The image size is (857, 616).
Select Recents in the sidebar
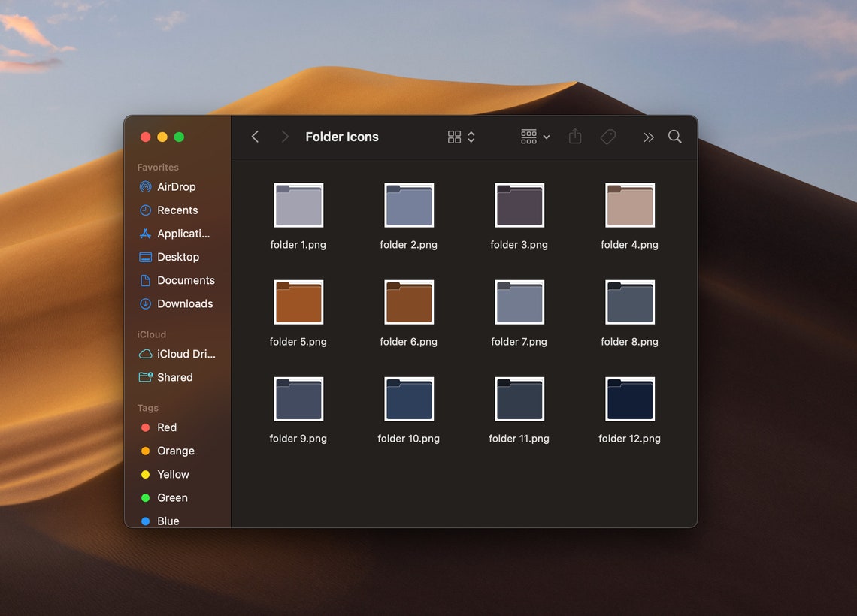177,210
